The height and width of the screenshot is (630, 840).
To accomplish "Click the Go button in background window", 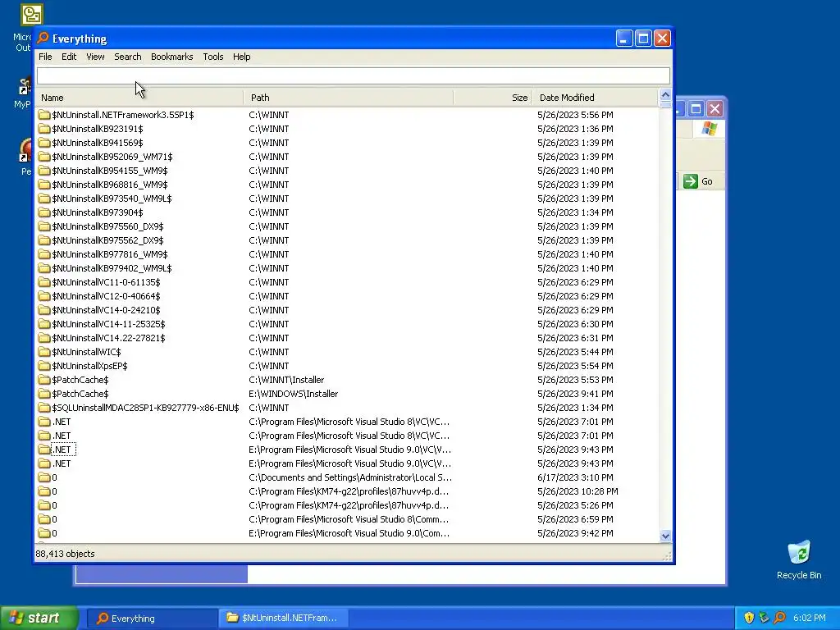I will point(698,181).
